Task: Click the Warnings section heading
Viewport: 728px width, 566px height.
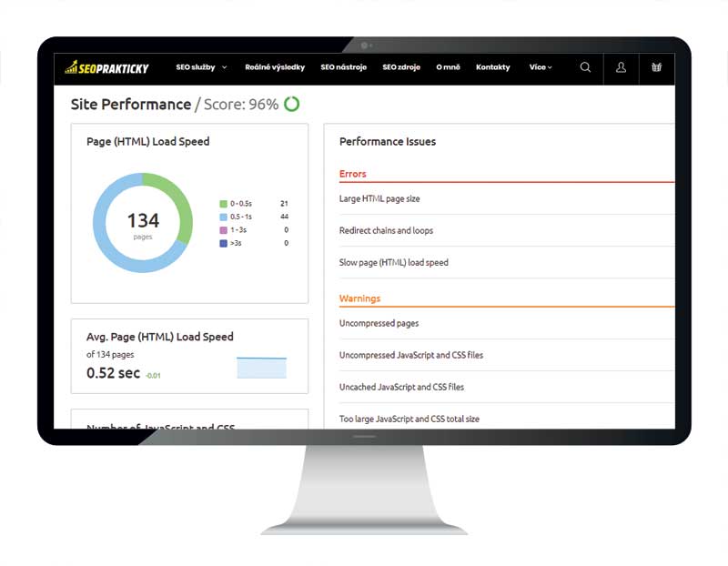Action: click(359, 298)
